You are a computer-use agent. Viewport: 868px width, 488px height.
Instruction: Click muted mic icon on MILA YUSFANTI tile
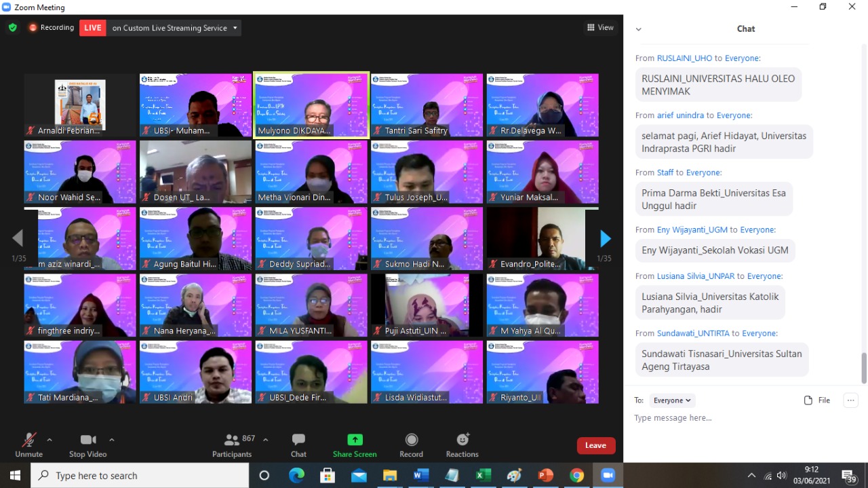[262, 331]
